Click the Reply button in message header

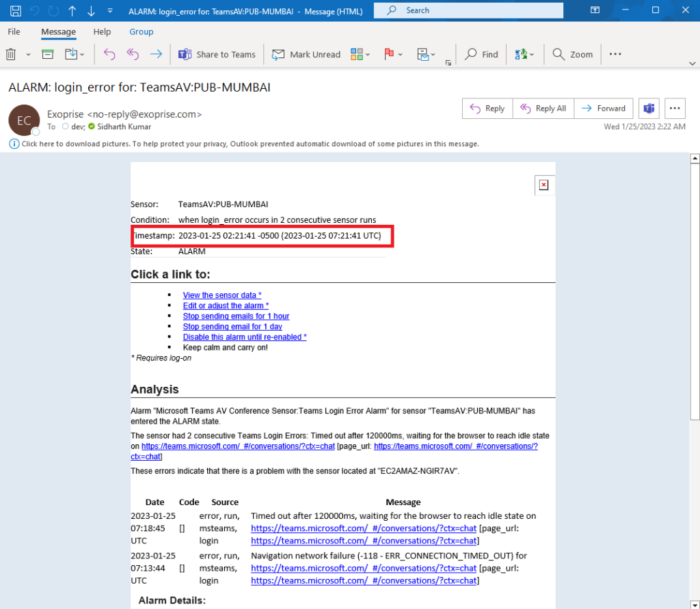(487, 109)
